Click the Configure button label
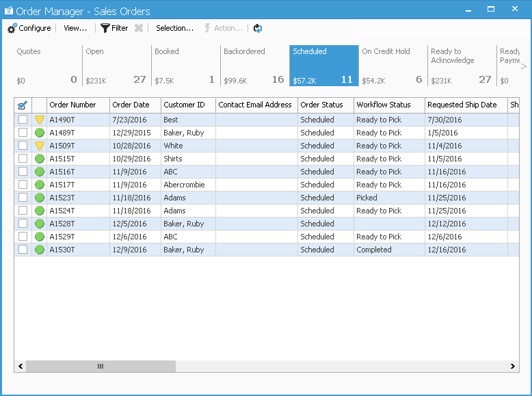This screenshot has width=532, height=396. (x=35, y=28)
